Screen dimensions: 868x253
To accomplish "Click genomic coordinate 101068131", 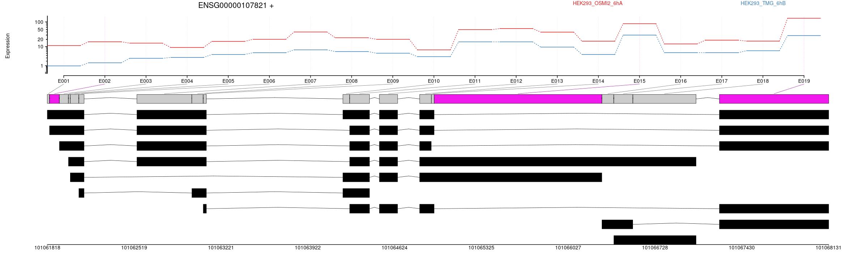I will (x=829, y=248).
